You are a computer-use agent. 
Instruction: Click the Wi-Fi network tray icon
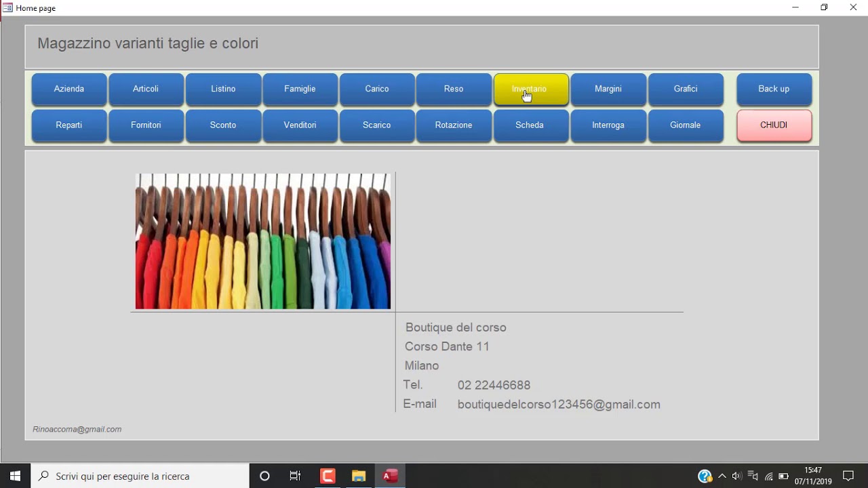coord(768,476)
